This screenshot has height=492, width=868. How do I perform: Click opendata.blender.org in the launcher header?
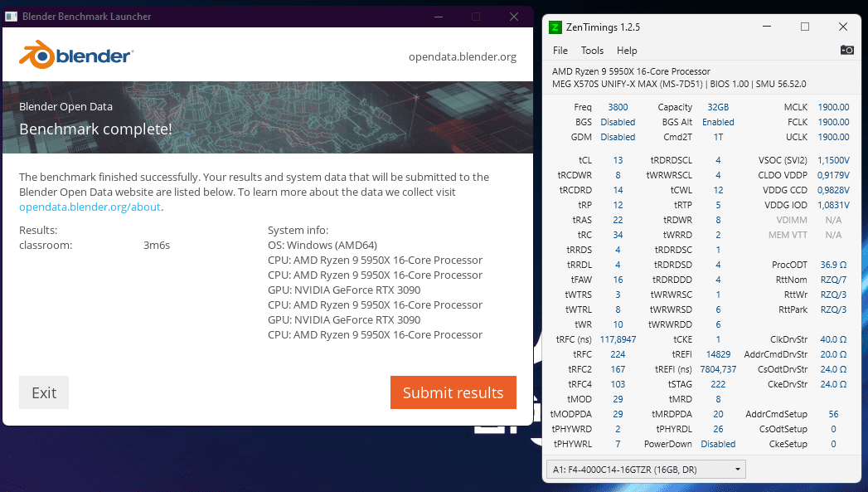[x=463, y=56]
